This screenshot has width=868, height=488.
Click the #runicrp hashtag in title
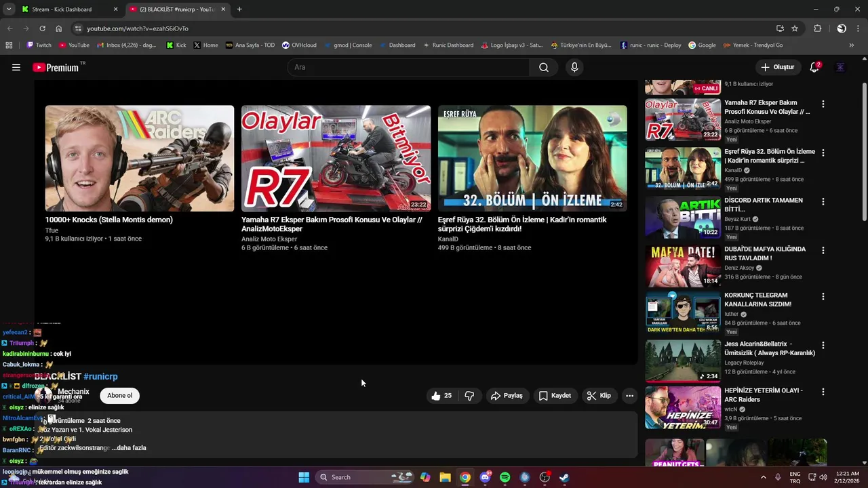coord(100,376)
